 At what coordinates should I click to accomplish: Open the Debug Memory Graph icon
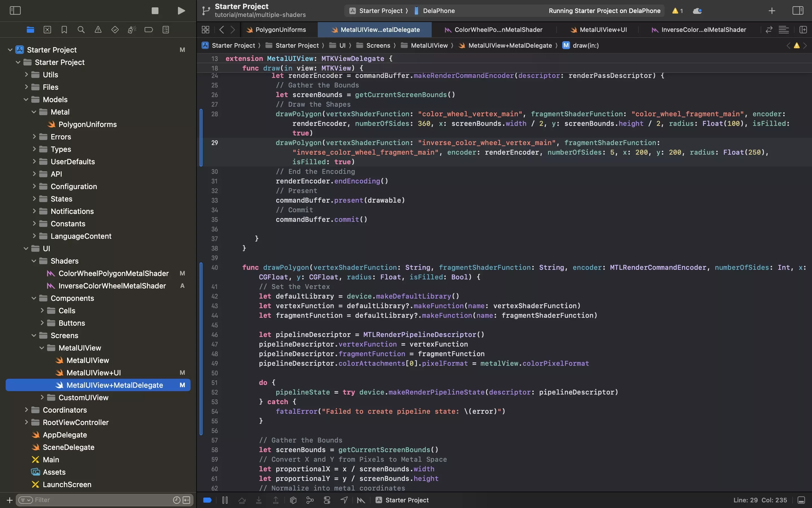pyautogui.click(x=310, y=500)
